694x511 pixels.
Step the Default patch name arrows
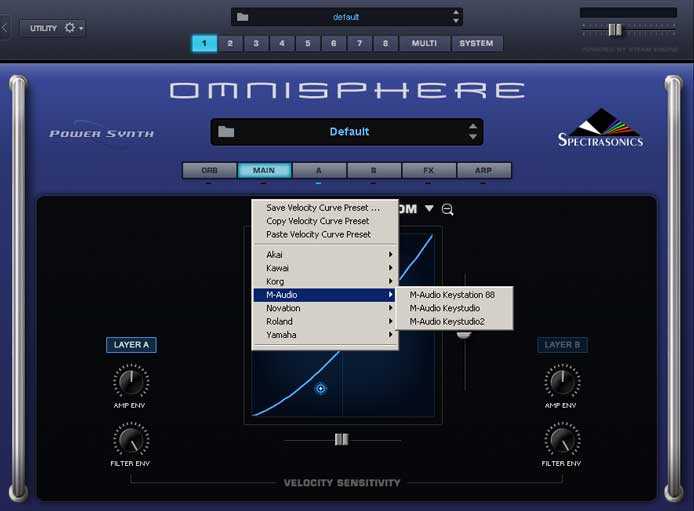pyautogui.click(x=473, y=131)
